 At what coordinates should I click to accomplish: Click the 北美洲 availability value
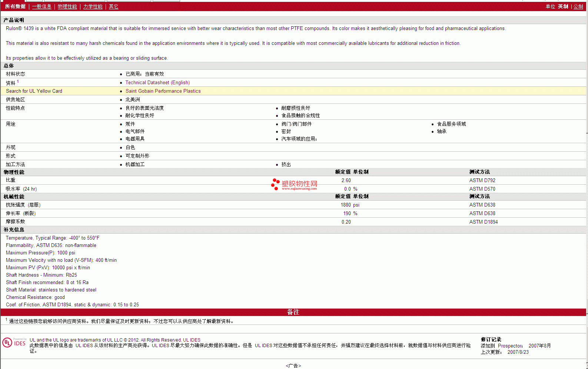point(133,99)
